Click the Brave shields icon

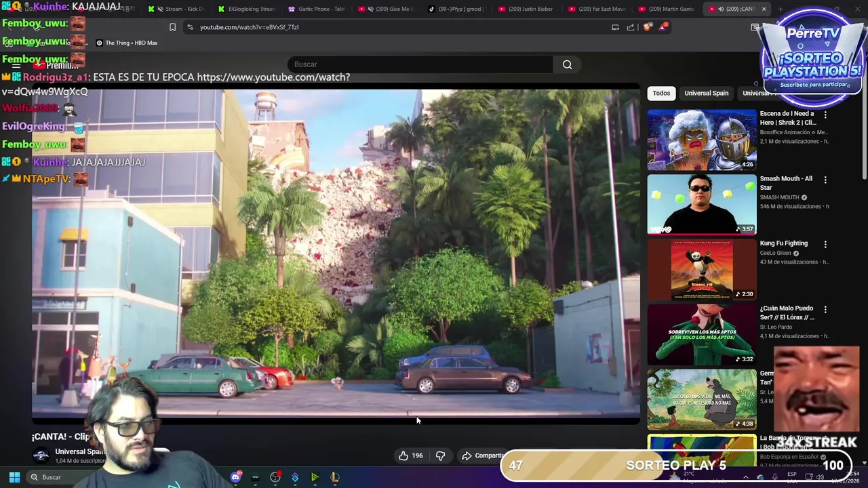coord(647,27)
